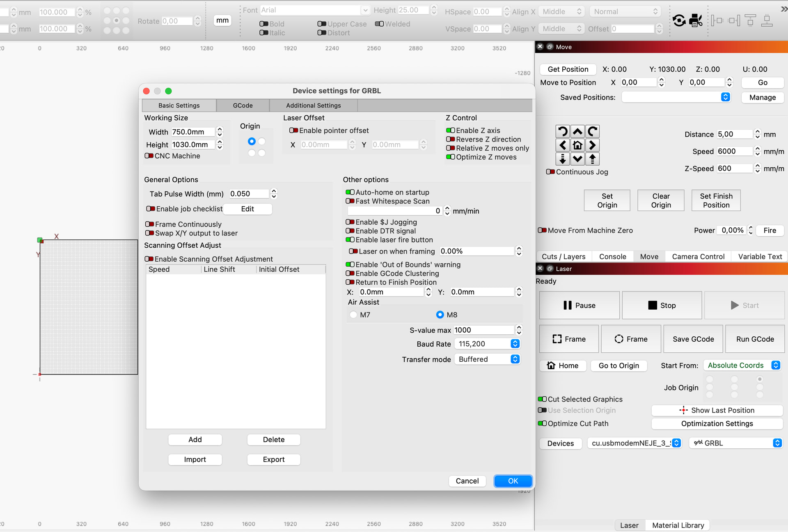Open the Console tab
Viewport: 788px width, 532px height.
point(612,256)
